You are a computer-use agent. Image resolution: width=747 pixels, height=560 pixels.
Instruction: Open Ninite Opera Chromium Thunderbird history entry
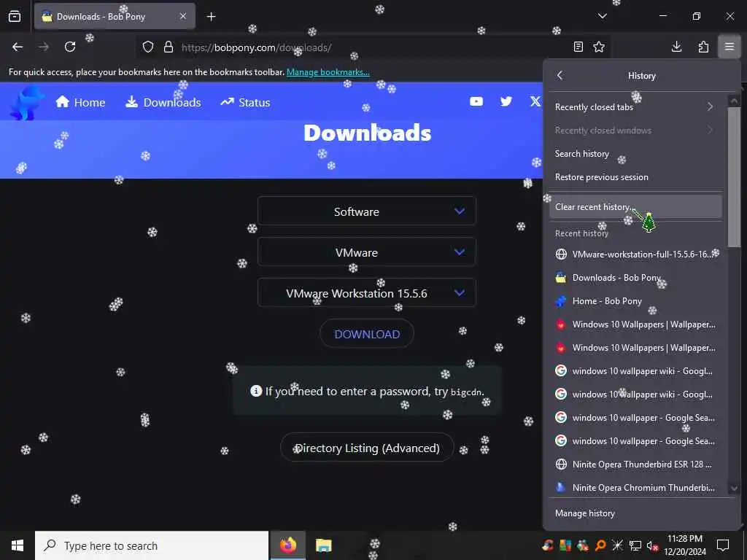[635, 487]
